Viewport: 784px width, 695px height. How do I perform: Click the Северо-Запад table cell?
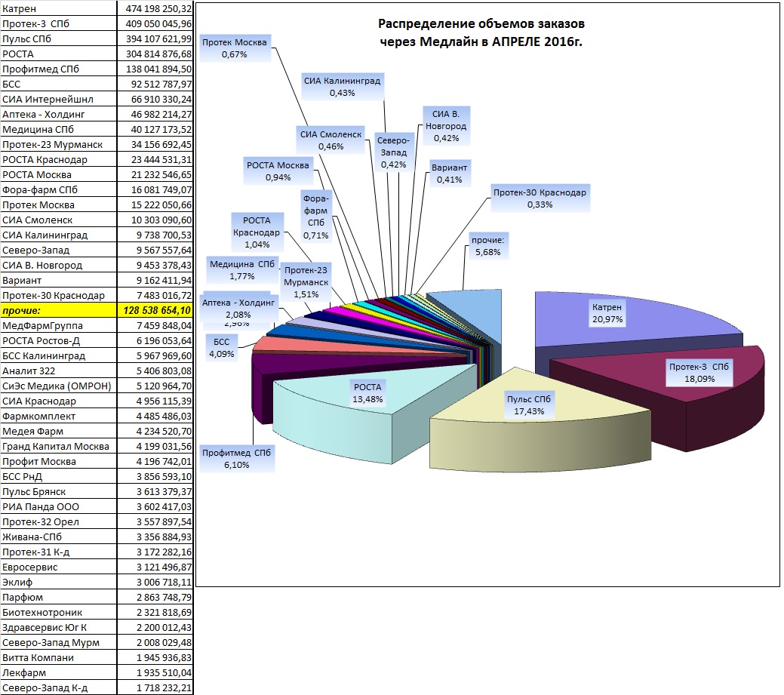coord(59,250)
